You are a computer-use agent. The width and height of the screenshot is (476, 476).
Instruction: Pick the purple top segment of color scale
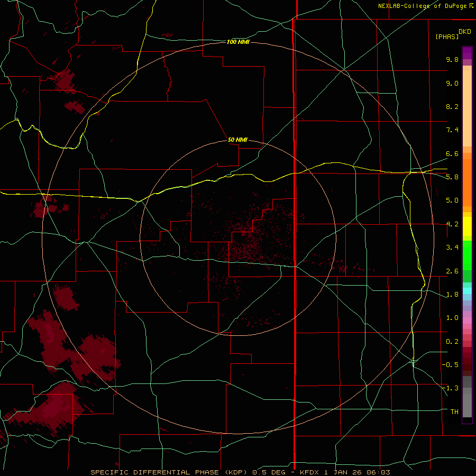[x=467, y=53]
